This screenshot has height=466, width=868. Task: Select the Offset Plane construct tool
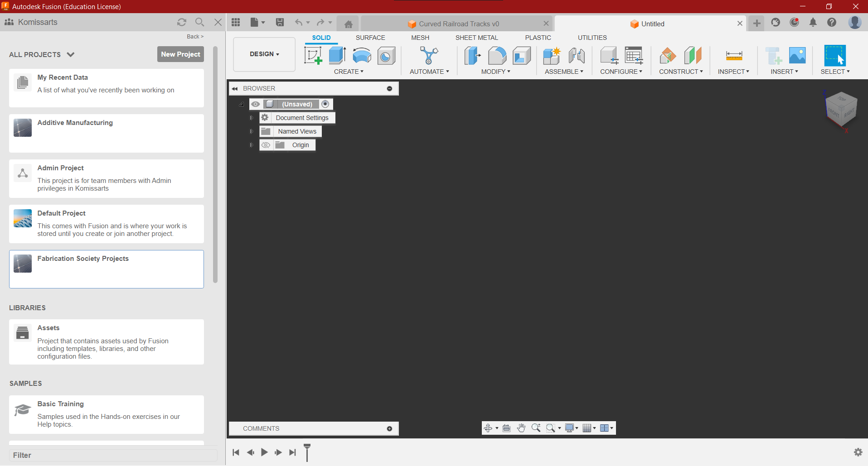click(668, 56)
